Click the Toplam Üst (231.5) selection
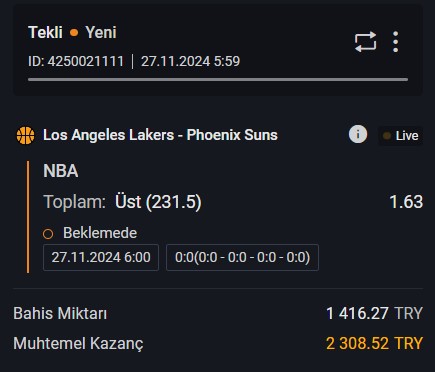Screen dimensions: 435x372 [122, 202]
